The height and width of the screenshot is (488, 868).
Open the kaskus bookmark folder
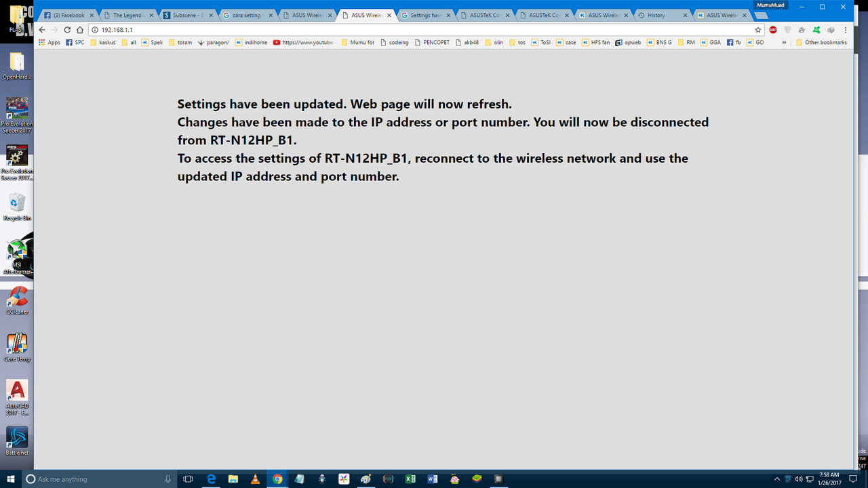(102, 42)
